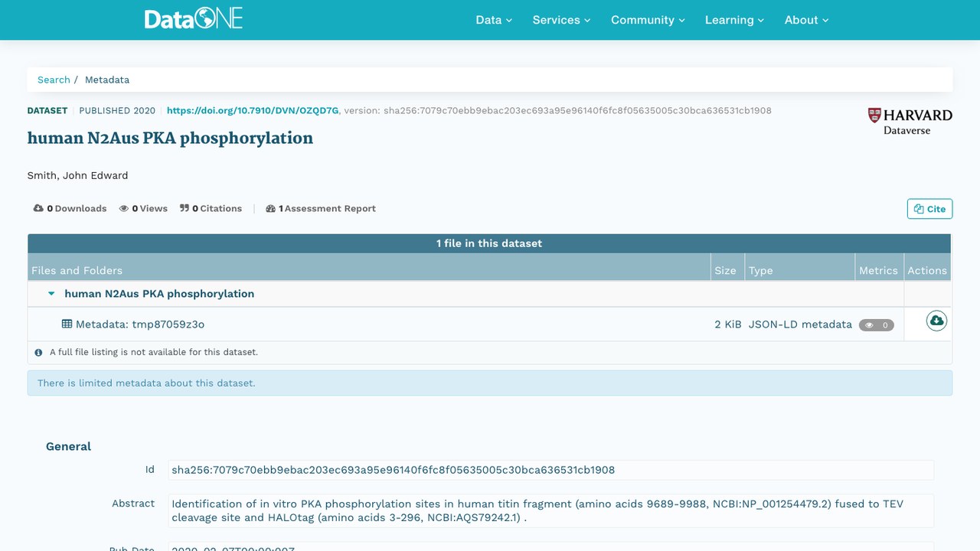The image size is (980, 551).
Task: Open the About dropdown menu
Action: click(x=806, y=20)
